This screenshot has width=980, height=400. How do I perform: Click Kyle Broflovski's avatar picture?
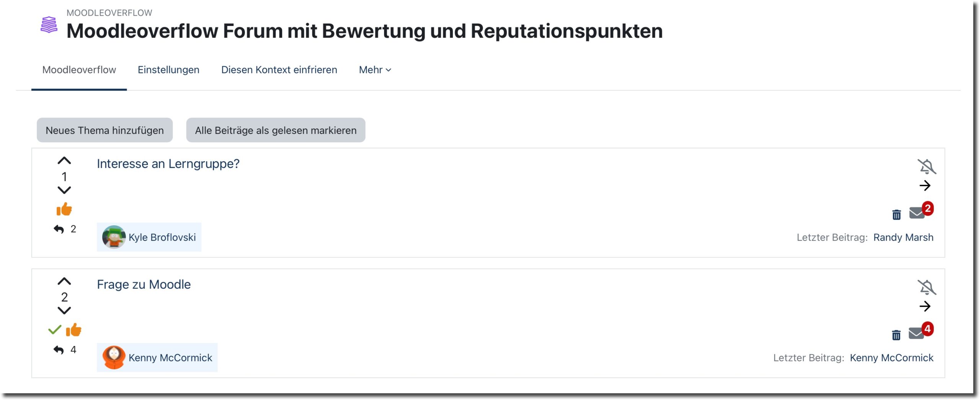114,237
